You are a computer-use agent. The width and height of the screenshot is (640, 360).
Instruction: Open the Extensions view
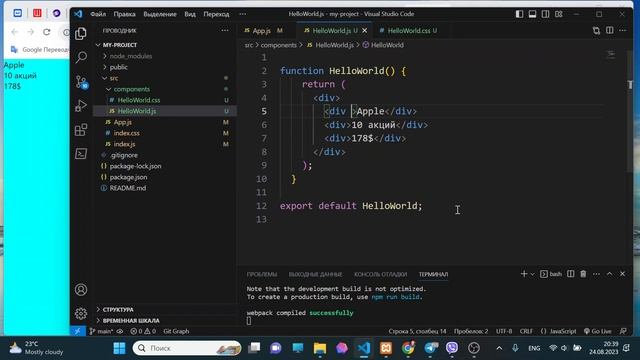(x=81, y=130)
